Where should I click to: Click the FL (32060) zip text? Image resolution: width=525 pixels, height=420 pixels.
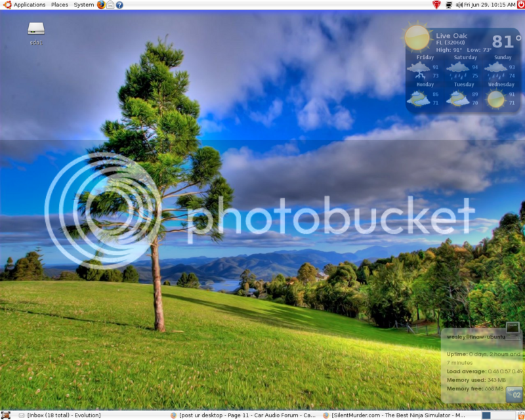pos(450,43)
